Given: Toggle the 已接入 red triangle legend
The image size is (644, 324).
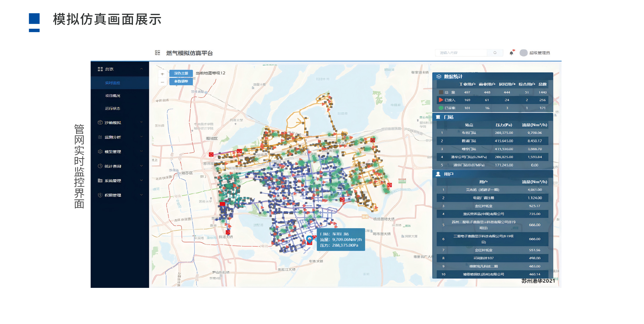Looking at the screenshot, I should point(441,100).
